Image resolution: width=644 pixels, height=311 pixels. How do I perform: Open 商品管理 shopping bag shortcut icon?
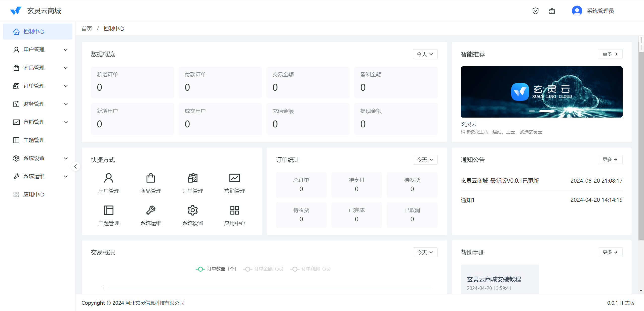tap(151, 178)
